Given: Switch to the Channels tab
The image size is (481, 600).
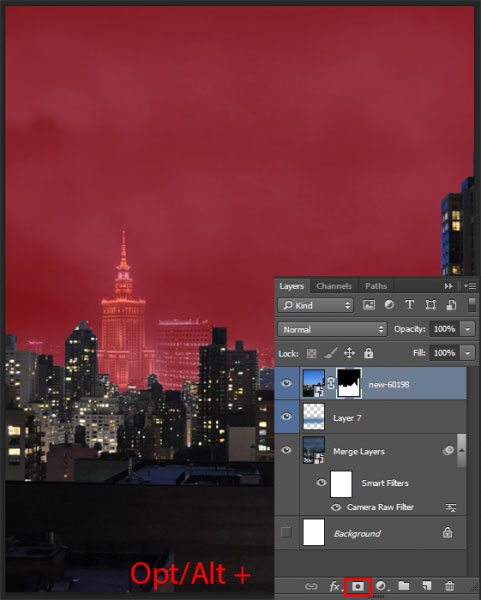Looking at the screenshot, I should click(334, 286).
